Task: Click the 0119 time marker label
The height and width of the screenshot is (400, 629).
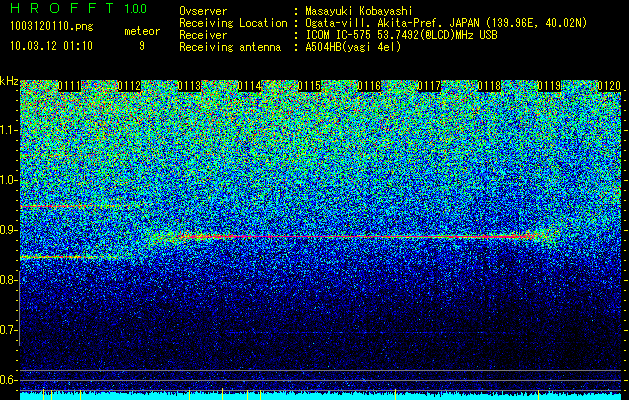Action: click(x=549, y=86)
